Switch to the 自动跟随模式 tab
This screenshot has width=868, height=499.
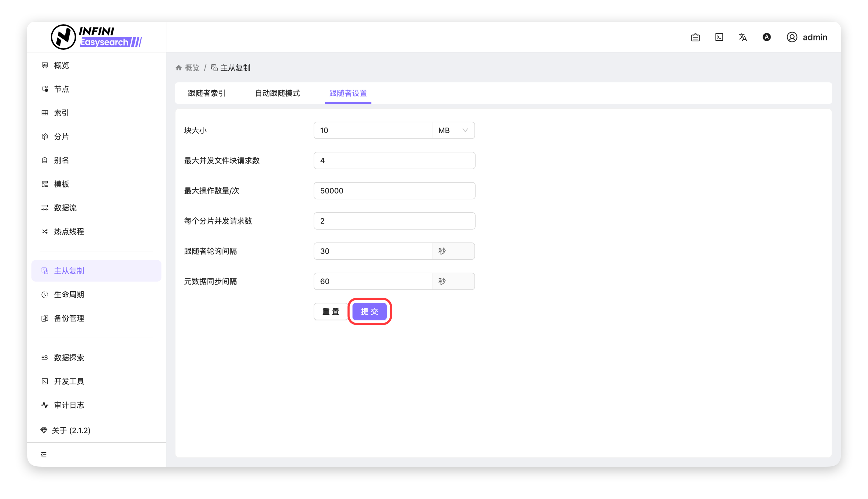point(277,93)
